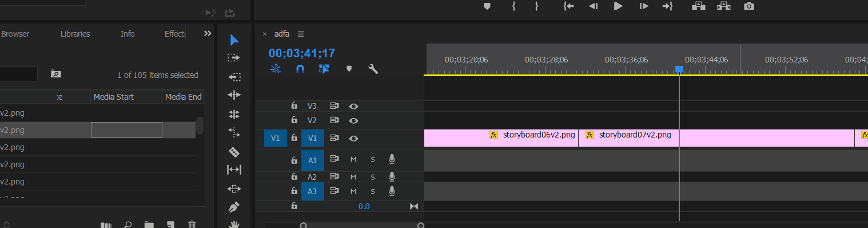This screenshot has height=228, width=868.
Task: Select adfa sequence tab
Action: coord(282,34)
